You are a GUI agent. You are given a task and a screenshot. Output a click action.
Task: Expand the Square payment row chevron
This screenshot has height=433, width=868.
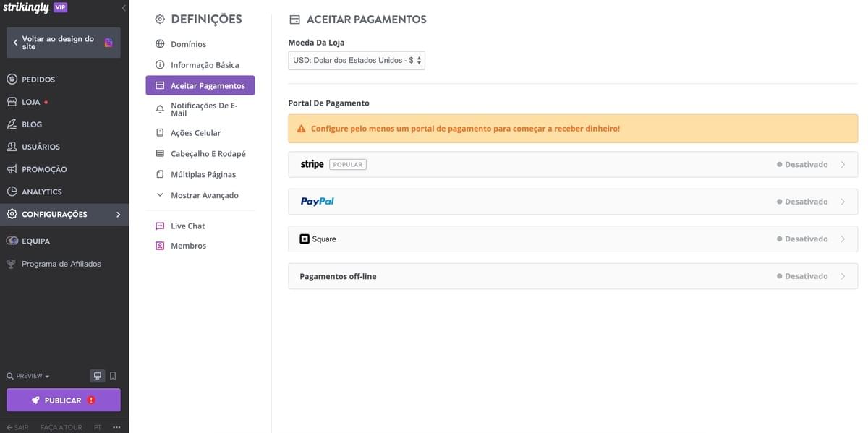[843, 239]
